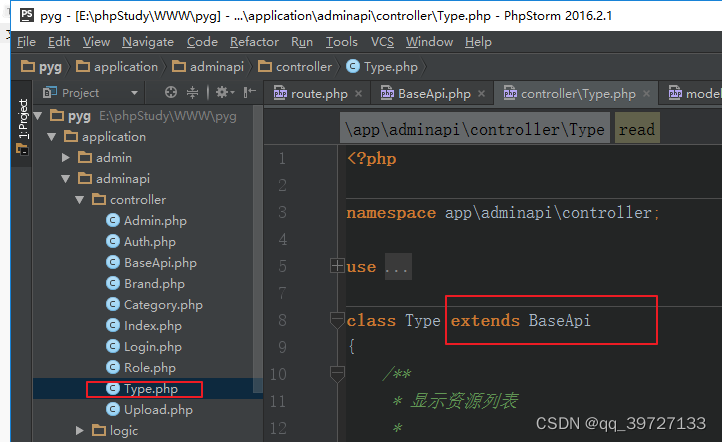722x442 pixels.
Task: Click the controller breadcrumb in navigation bar
Action: coord(295,67)
